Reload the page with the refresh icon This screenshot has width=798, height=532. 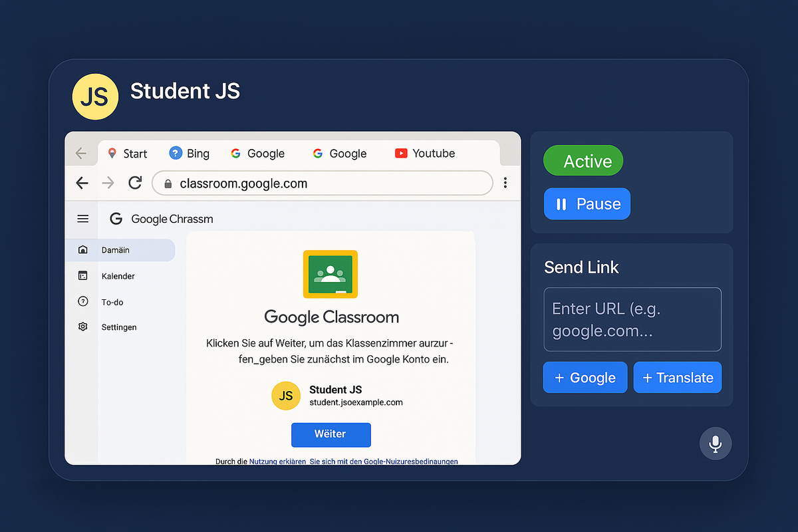[x=135, y=183]
